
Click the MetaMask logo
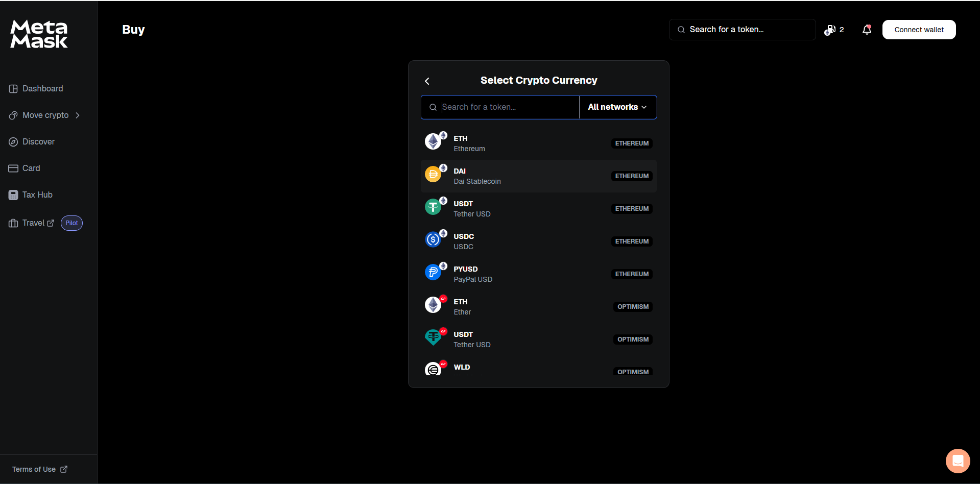coord(38,34)
